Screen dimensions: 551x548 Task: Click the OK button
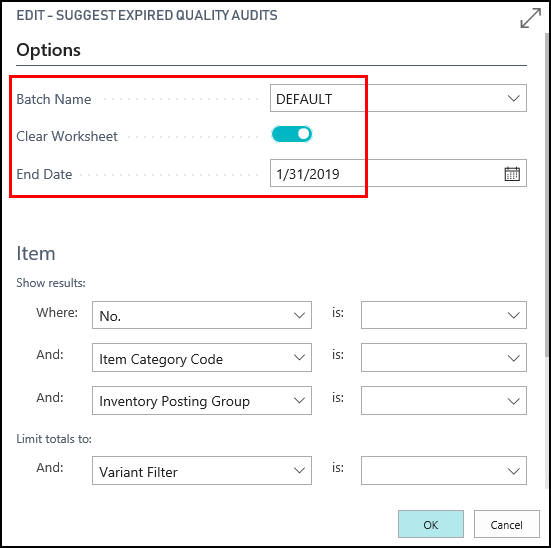[x=431, y=524]
